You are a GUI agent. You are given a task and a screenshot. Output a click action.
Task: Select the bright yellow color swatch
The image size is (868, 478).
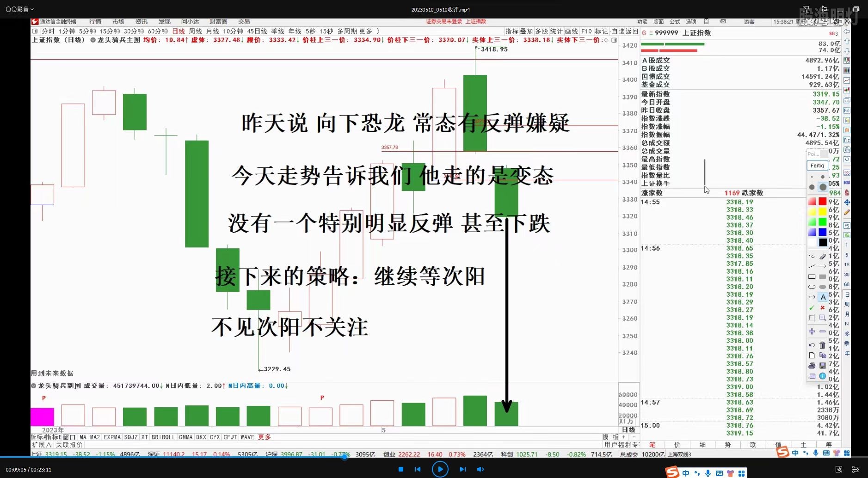point(823,212)
